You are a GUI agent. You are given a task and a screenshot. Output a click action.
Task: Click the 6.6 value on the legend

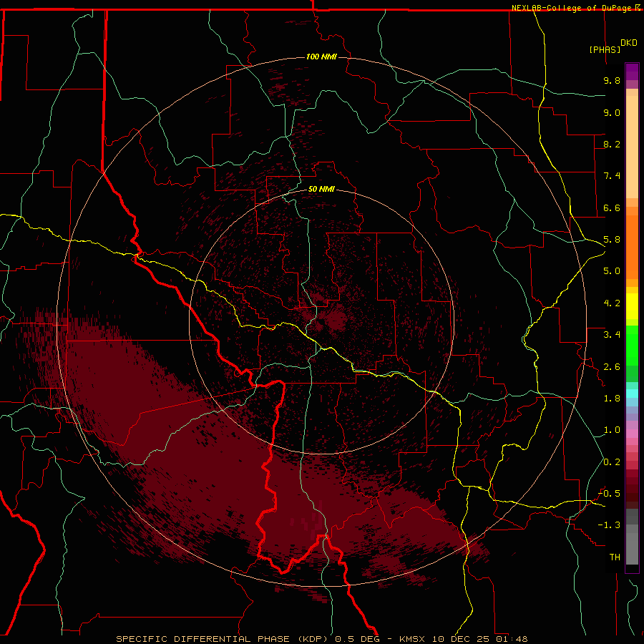[x=612, y=208]
